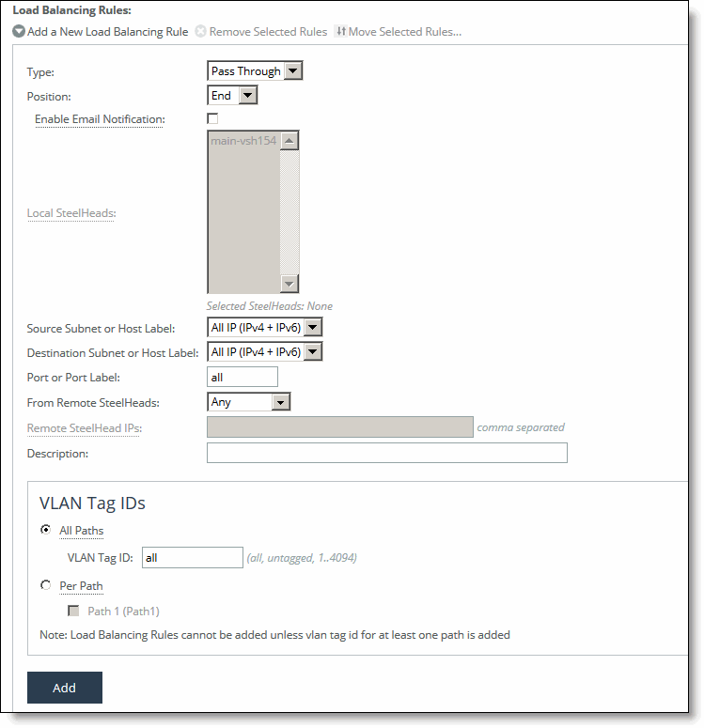Click the VLAN Tag IDs heading

pos(92,503)
